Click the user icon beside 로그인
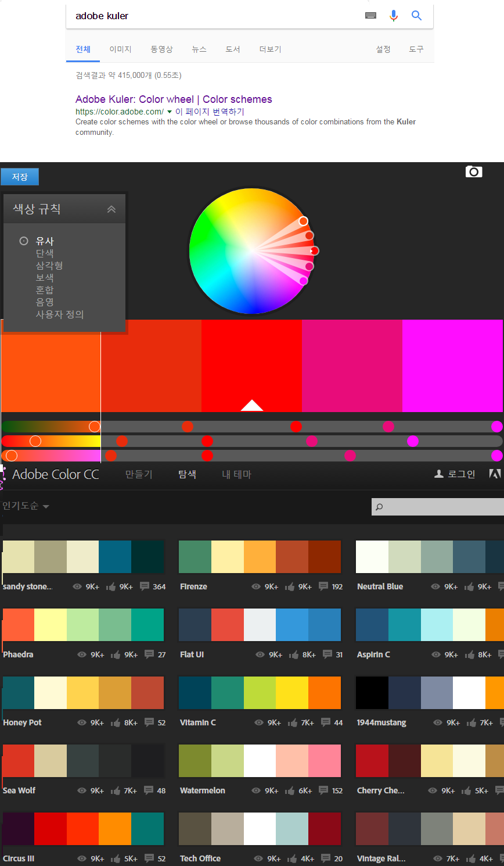The width and height of the screenshot is (504, 866). click(439, 474)
